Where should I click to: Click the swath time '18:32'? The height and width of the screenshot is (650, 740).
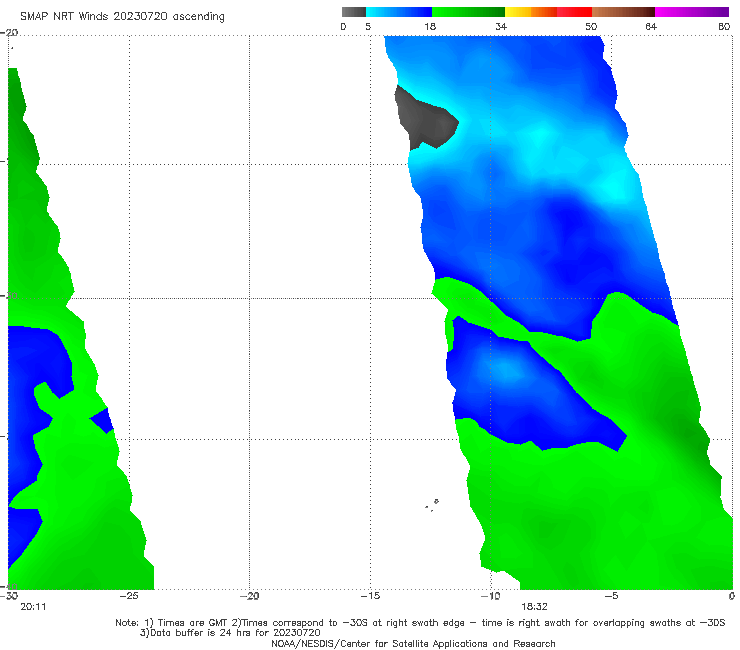pyautogui.click(x=534, y=607)
